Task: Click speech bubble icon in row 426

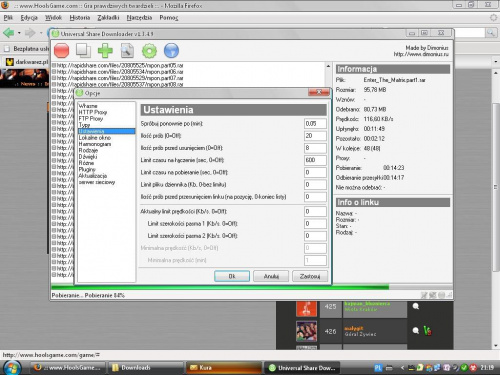Action: [416, 330]
